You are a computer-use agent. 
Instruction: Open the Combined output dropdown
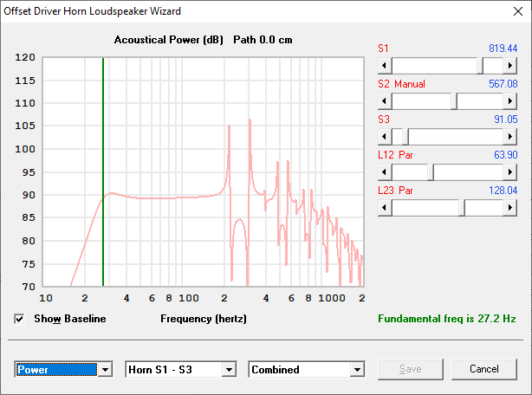click(357, 370)
